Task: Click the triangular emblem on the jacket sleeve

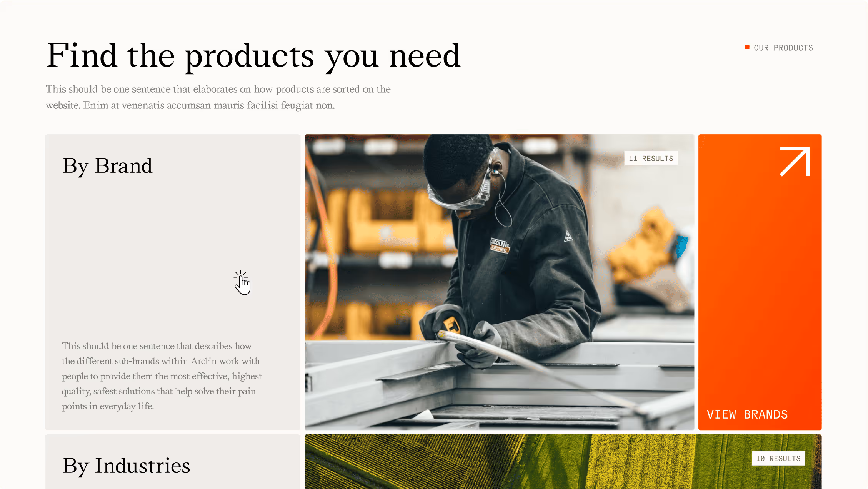Action: (568, 236)
